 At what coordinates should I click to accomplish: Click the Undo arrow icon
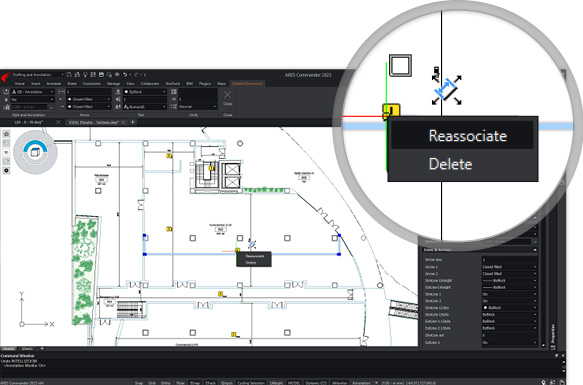(x=125, y=75)
